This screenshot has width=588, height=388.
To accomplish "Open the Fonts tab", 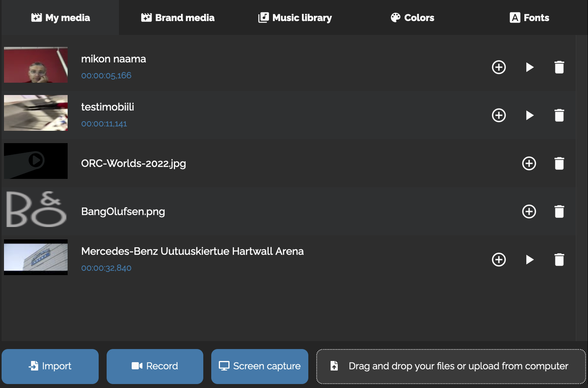I will click(530, 18).
